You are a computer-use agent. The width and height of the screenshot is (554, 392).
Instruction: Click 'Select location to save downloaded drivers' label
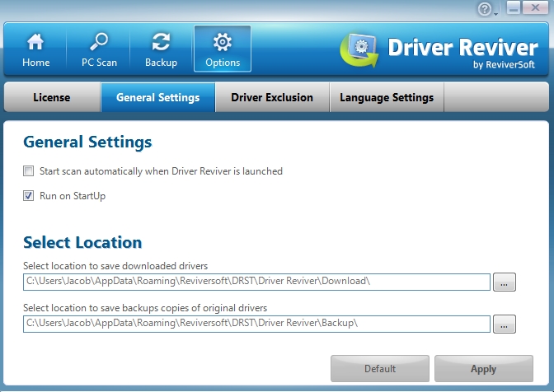pyautogui.click(x=115, y=266)
